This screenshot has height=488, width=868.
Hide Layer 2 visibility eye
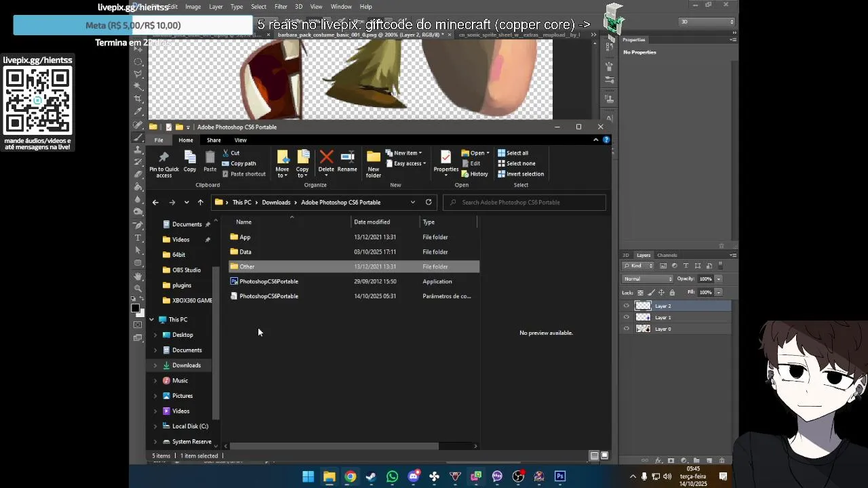tap(627, 306)
